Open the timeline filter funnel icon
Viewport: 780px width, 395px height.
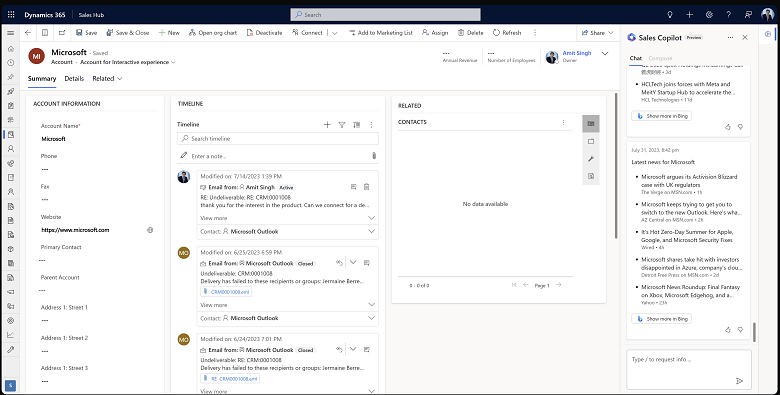pyautogui.click(x=342, y=125)
